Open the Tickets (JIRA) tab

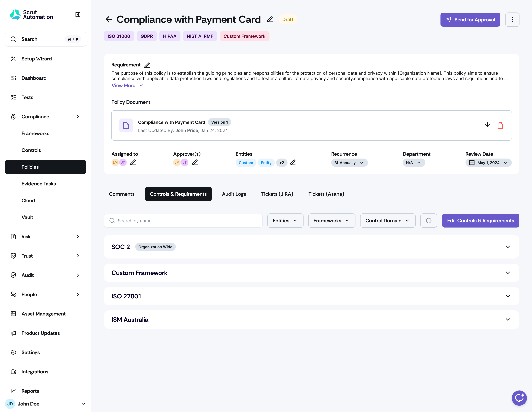click(277, 194)
